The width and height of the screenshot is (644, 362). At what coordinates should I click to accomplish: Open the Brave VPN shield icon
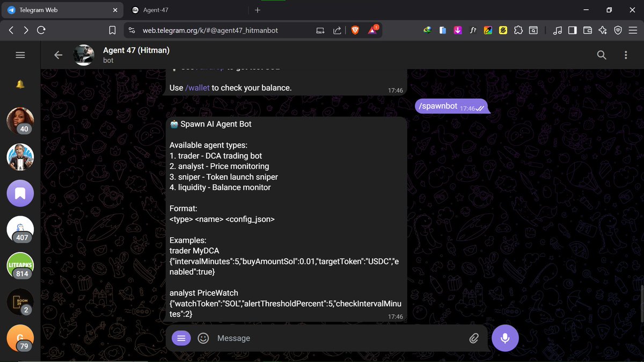point(618,31)
